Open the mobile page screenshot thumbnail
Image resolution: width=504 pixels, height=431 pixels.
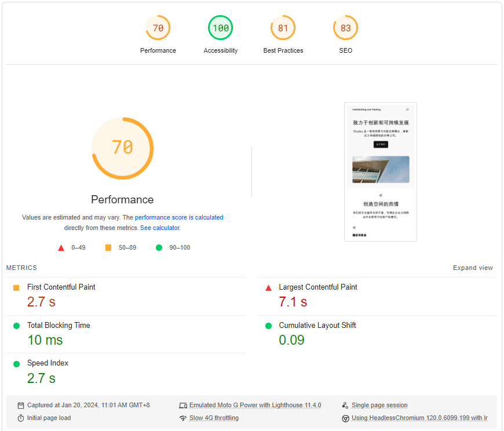(381, 171)
